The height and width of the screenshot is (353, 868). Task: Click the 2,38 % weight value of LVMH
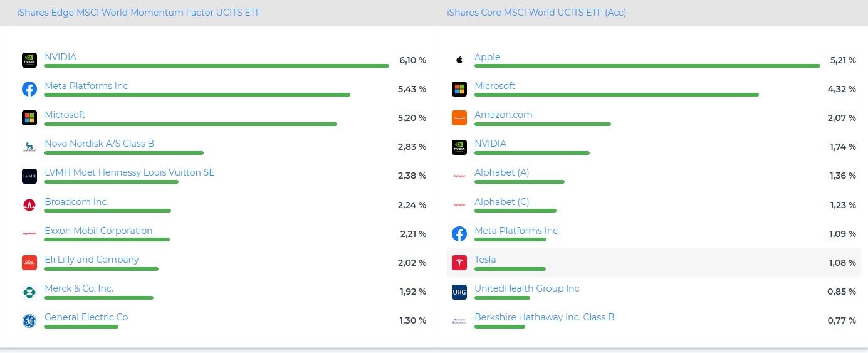click(412, 176)
